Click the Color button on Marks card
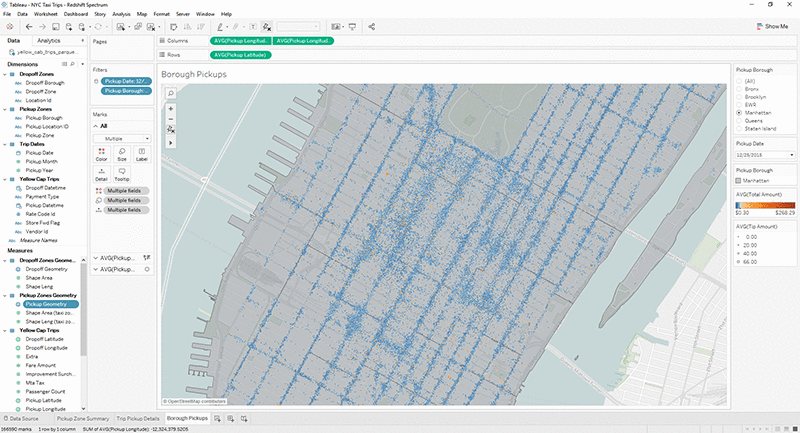800x433 pixels. 102,154
